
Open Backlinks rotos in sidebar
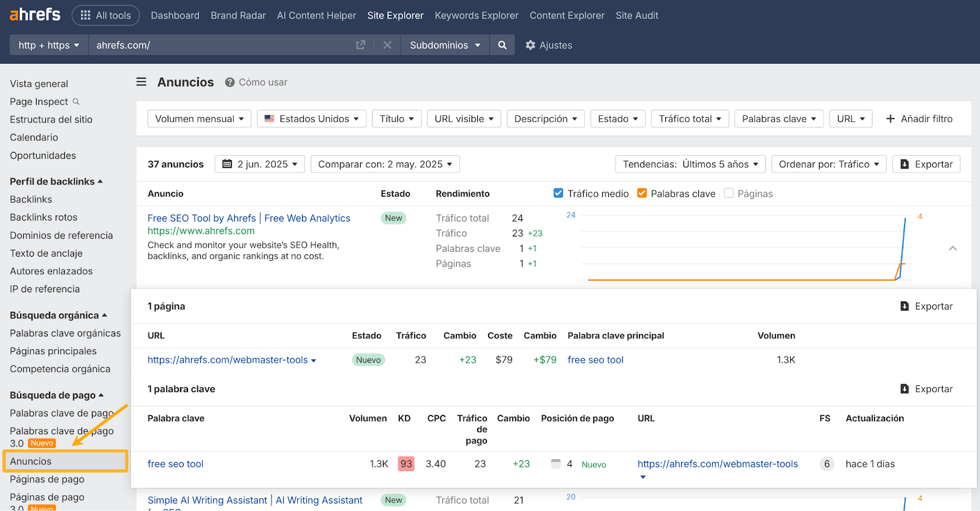(x=43, y=217)
